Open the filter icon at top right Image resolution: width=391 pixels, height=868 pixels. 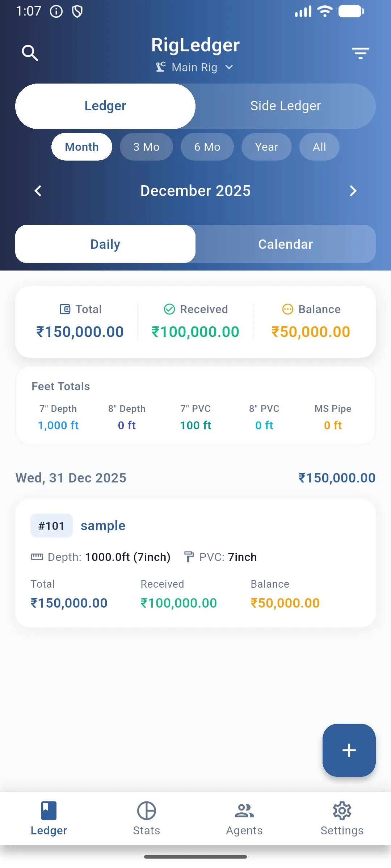(x=360, y=53)
